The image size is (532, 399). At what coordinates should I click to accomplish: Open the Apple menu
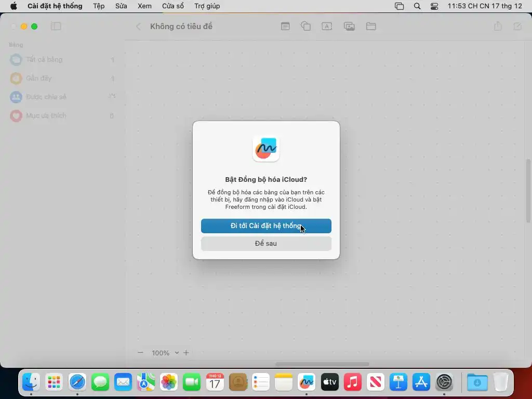point(14,6)
